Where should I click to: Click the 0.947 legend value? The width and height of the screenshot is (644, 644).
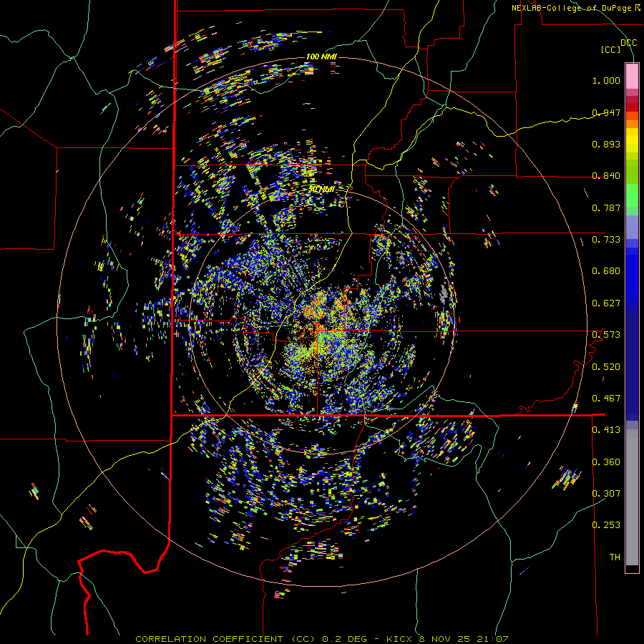606,112
